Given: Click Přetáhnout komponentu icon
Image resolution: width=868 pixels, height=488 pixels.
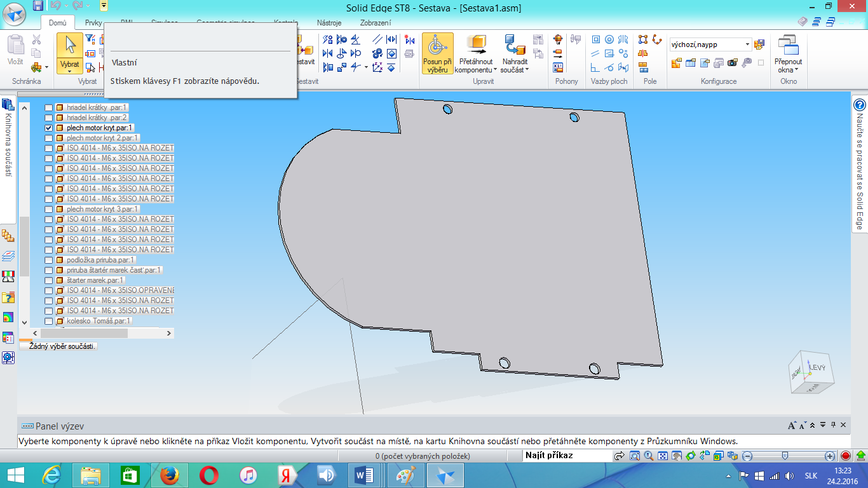Looking at the screenshot, I should (477, 45).
